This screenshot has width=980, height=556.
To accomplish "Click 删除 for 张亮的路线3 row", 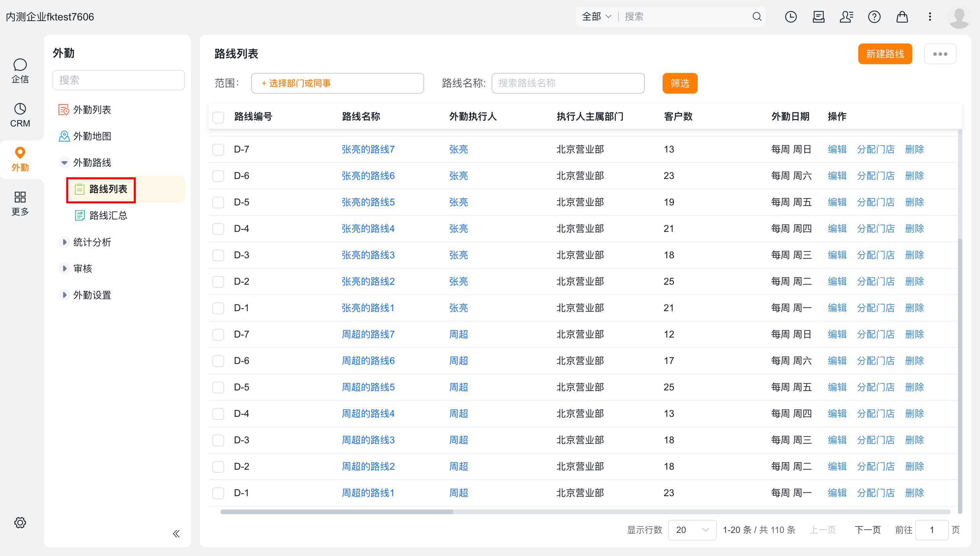I will tap(915, 255).
